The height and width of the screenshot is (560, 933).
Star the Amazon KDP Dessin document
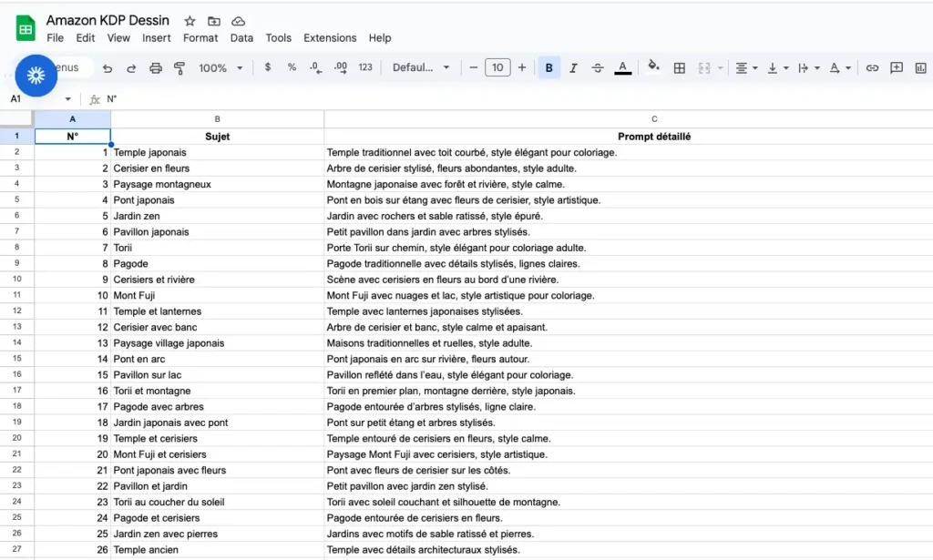pos(190,21)
